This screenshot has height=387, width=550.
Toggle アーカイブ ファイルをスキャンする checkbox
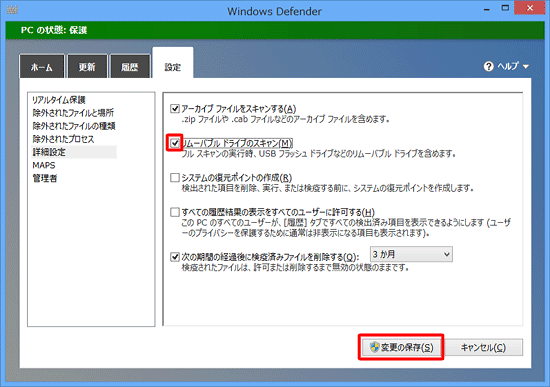(175, 108)
